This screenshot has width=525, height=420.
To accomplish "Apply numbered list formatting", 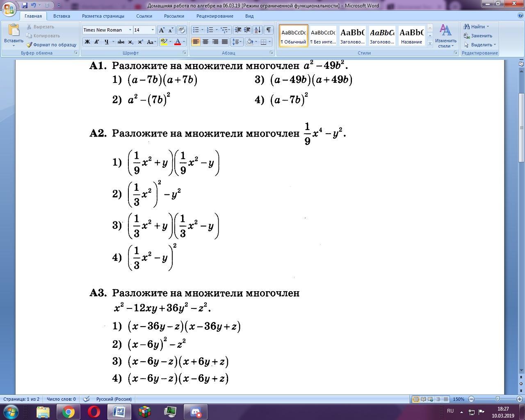I will click(210, 30).
